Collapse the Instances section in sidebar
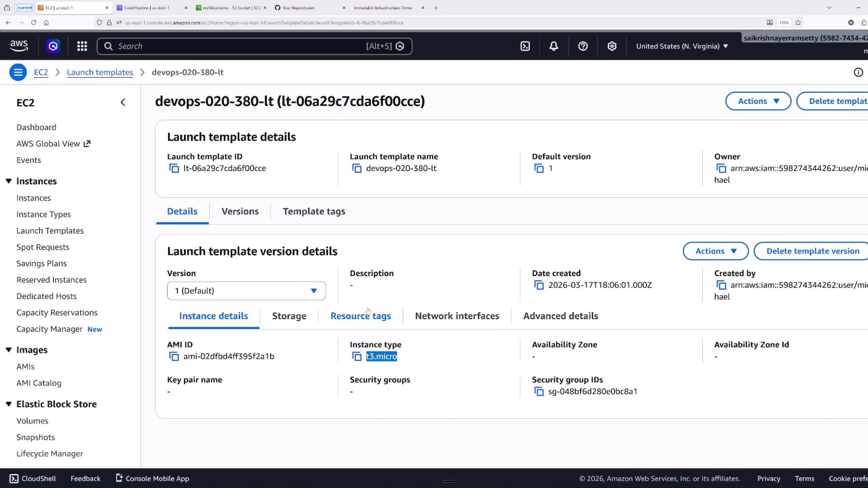 tap(9, 181)
